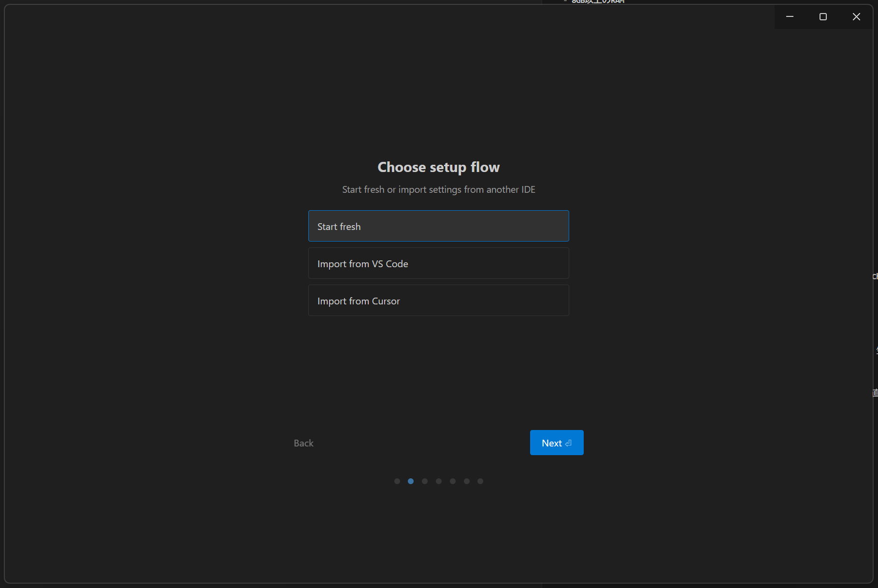
Task: Click the fifth step indicator dot
Action: (x=453, y=481)
